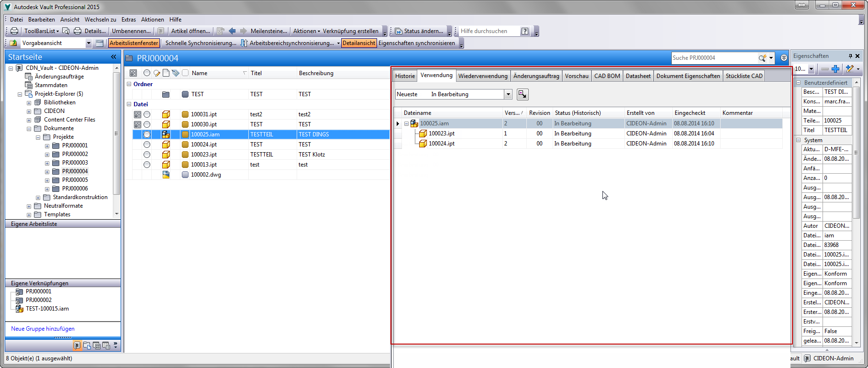Tick the checkbox in the Name column header

pos(185,73)
